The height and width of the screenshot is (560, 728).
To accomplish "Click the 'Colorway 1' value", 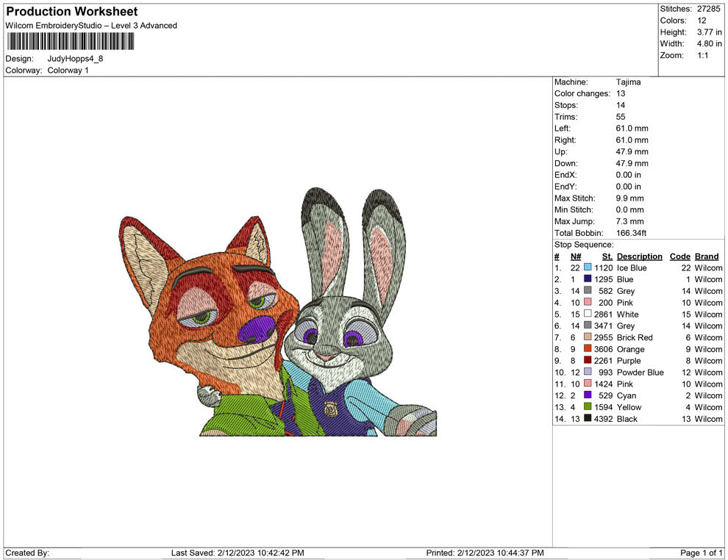I will point(68,71).
